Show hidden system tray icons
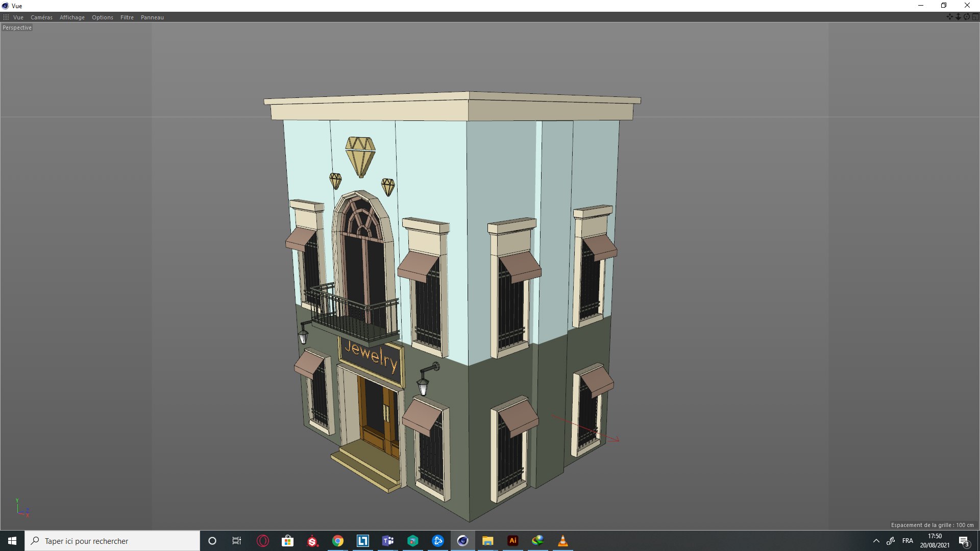 [876, 541]
